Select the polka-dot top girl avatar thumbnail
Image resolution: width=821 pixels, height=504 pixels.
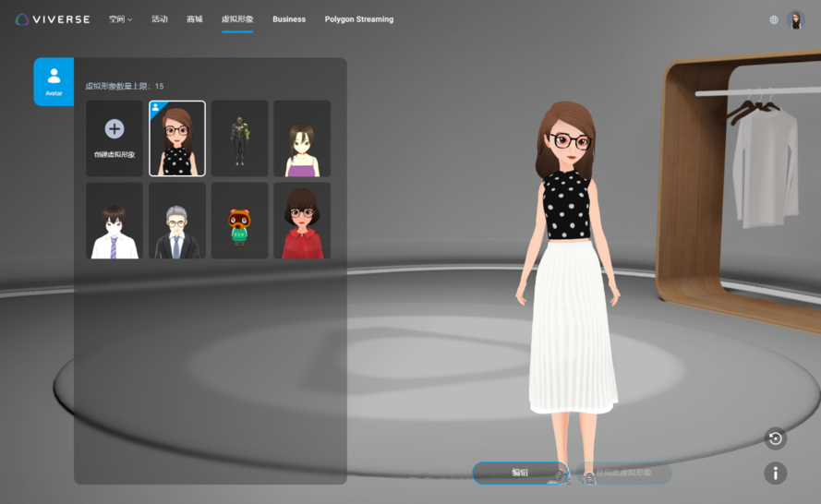pos(177,138)
